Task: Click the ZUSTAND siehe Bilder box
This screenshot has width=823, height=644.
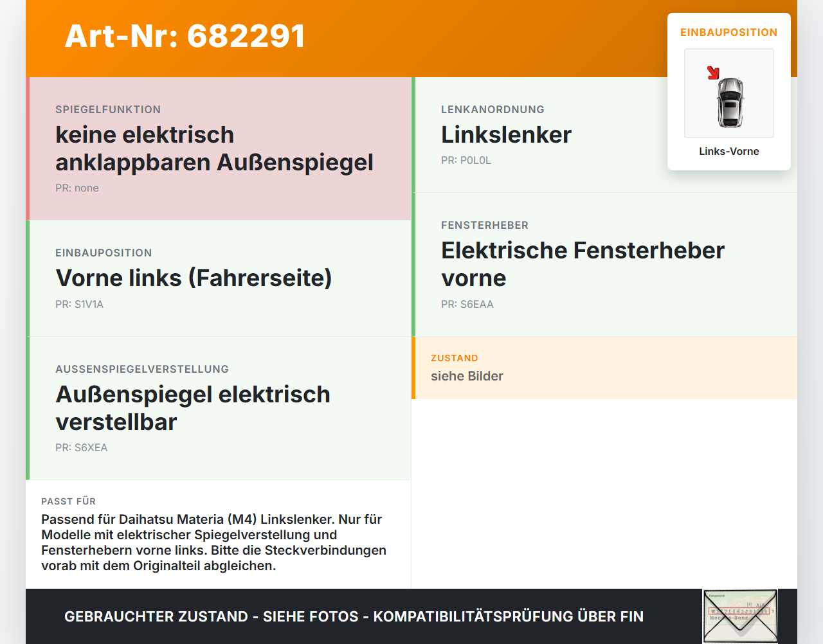Action: tap(604, 368)
